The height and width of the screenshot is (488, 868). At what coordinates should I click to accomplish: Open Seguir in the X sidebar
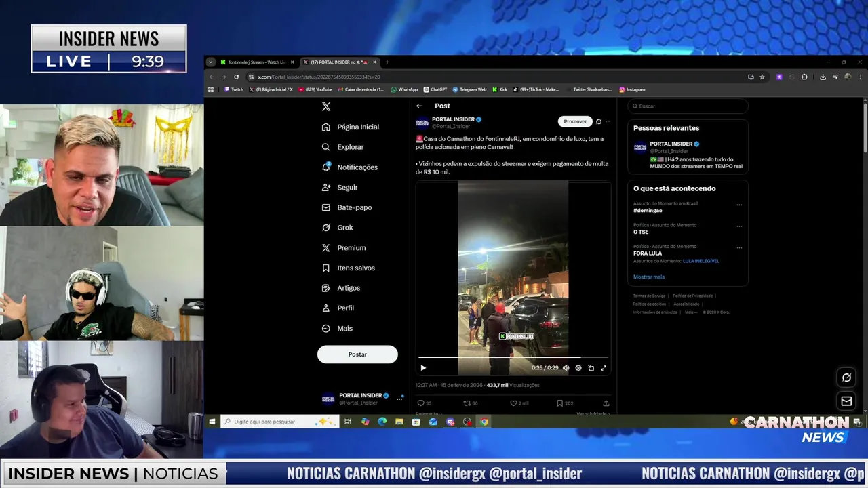click(x=340, y=187)
